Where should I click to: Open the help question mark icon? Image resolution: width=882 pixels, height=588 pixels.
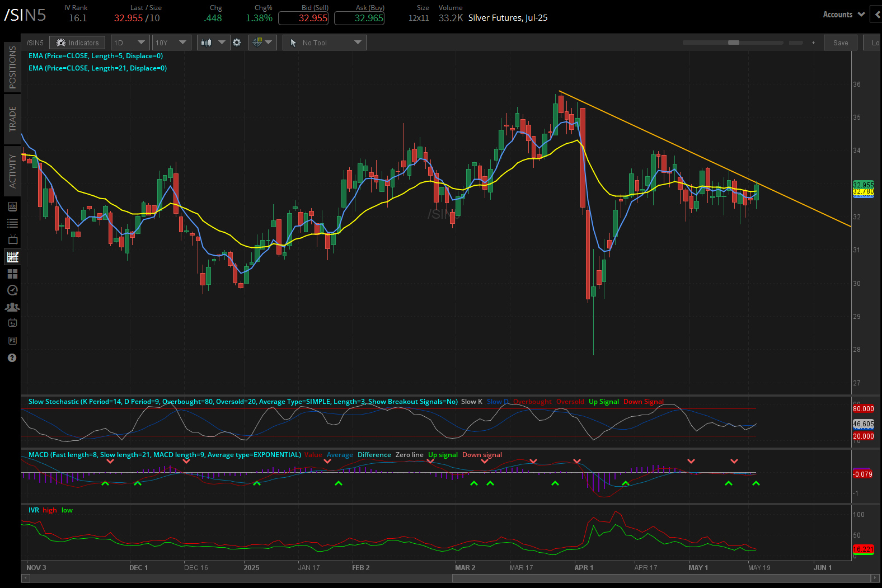pos(12,358)
